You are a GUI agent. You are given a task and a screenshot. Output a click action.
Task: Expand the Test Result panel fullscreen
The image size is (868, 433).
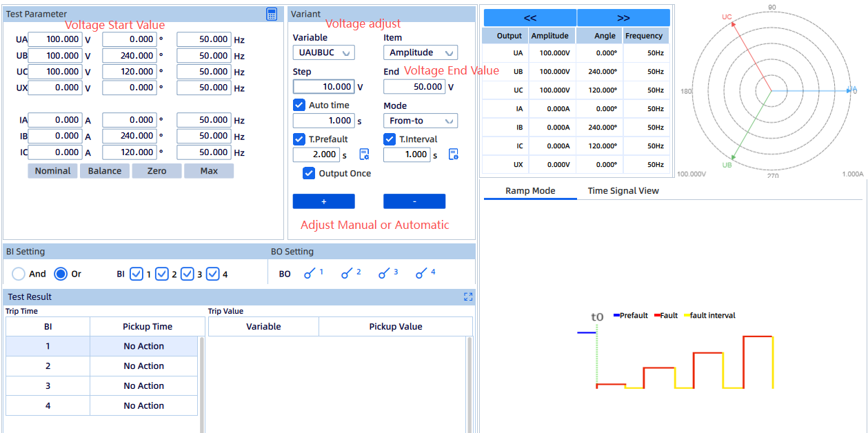coord(468,296)
